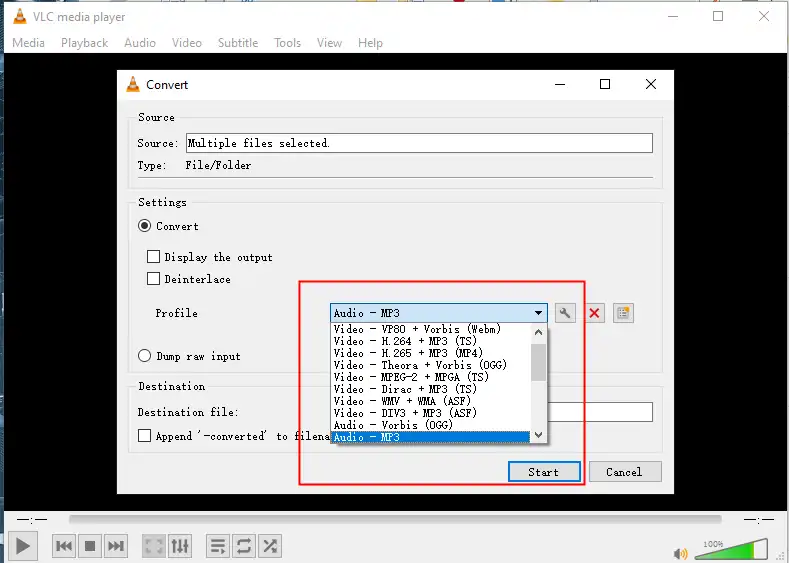This screenshot has width=789, height=563.
Task: Choose Audio - Vorbis (OGG) profile
Action: click(430, 426)
